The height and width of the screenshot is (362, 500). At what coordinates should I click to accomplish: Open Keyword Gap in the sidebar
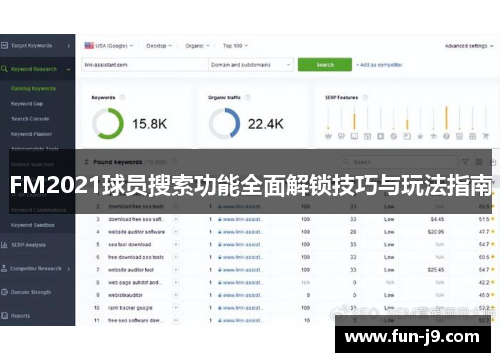click(27, 104)
